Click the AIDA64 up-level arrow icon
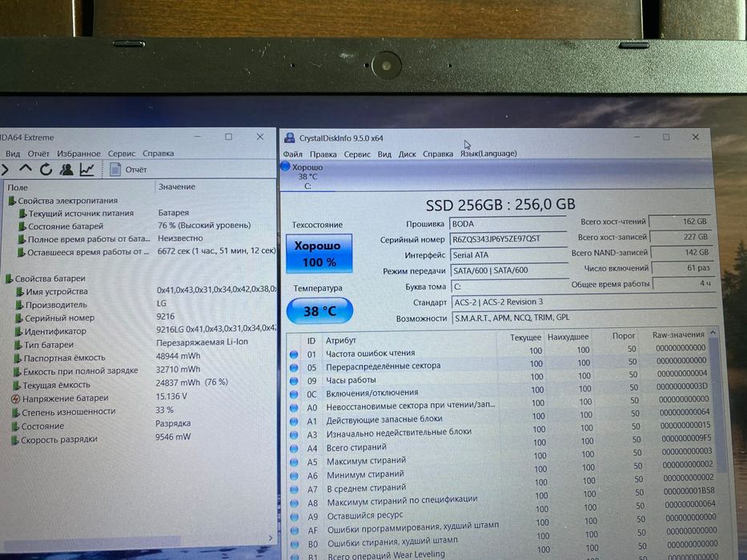Viewport: 747px width, 560px height. [26, 169]
